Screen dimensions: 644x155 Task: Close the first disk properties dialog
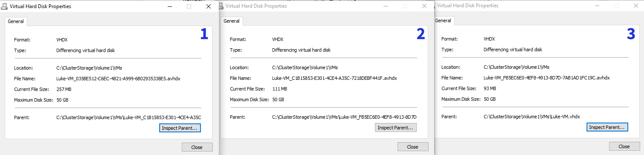pos(197,147)
